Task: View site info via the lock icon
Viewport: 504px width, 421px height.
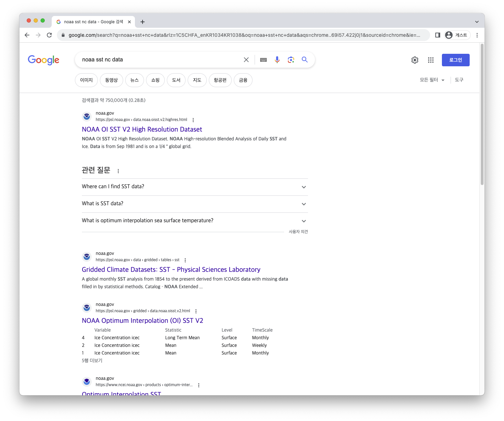Action: [63, 35]
